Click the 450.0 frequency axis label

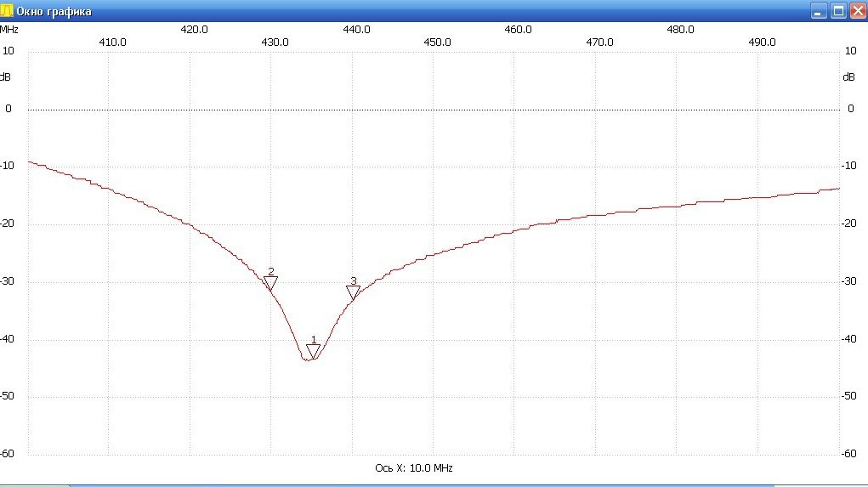(x=437, y=42)
